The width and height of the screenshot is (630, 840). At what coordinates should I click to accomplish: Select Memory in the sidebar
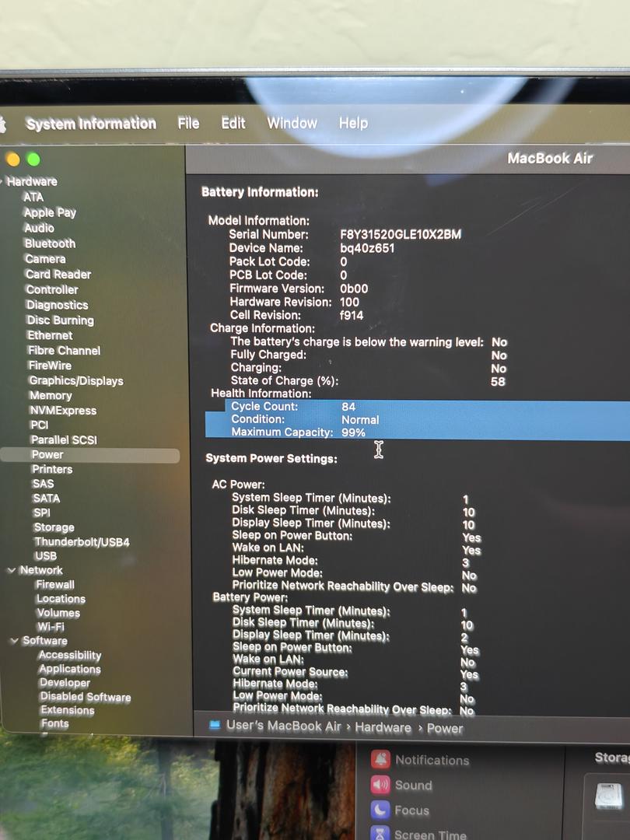[51, 396]
